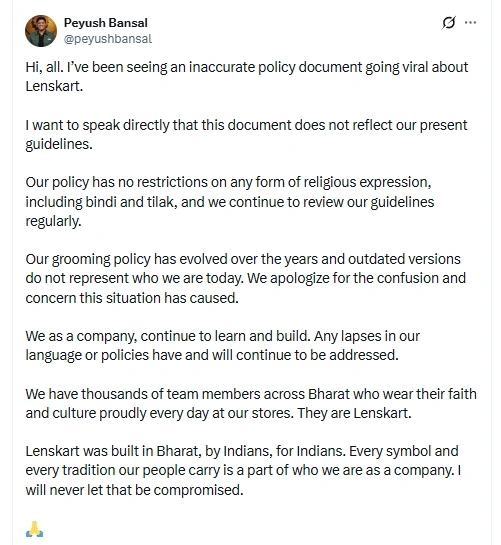
Task: Click the 'including bindi and tilak' line
Action: (x=230, y=202)
